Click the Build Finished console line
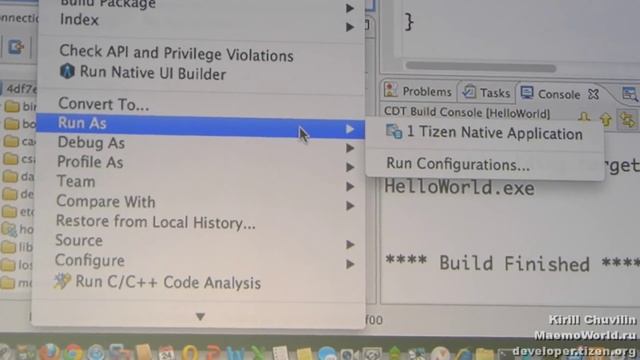The height and width of the screenshot is (360, 640). [512, 264]
